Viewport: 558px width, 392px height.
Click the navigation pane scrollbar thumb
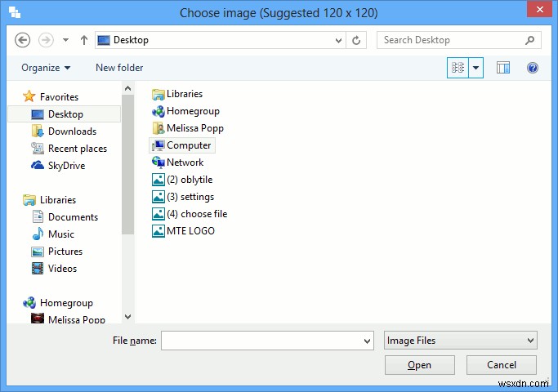128,164
